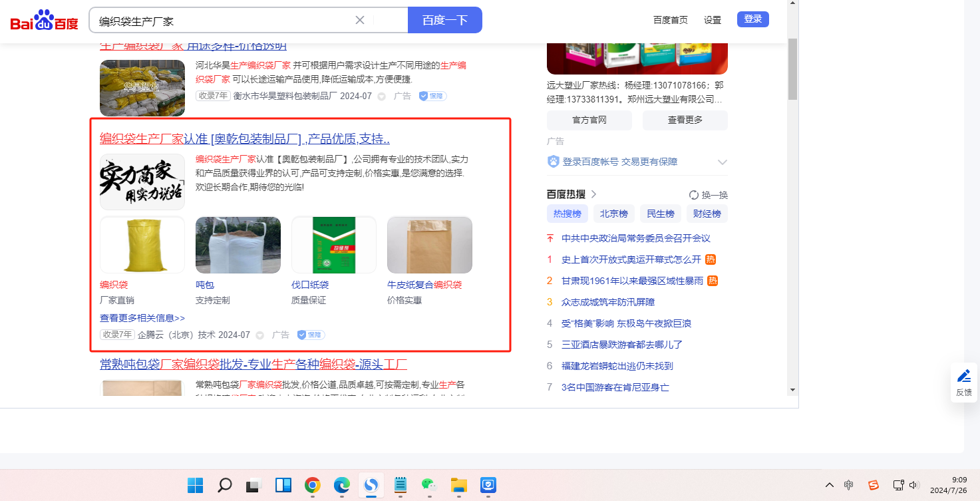Click the yellow 编织袋 product image
Viewport: 980px width, 501px height.
coord(142,245)
